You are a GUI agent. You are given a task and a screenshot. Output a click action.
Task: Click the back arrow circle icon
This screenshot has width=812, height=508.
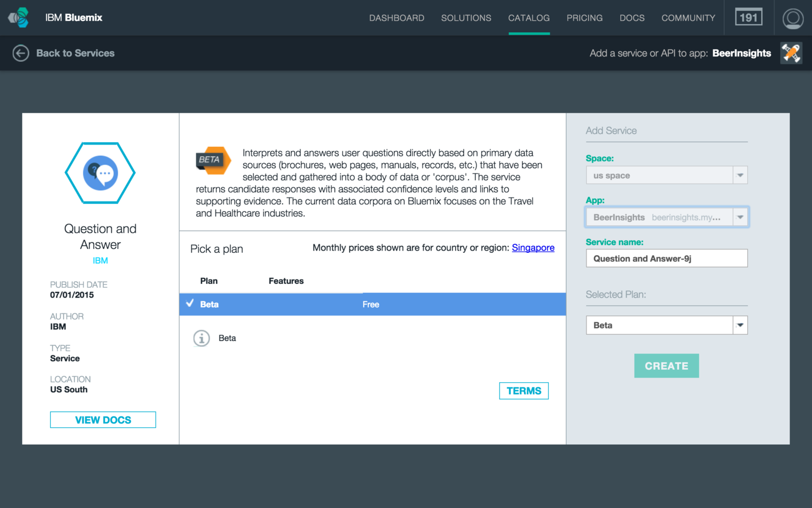(x=21, y=53)
